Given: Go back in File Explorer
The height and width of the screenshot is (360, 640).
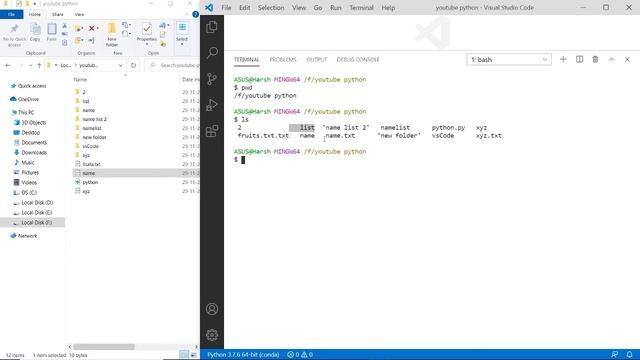Looking at the screenshot, I should point(8,65).
